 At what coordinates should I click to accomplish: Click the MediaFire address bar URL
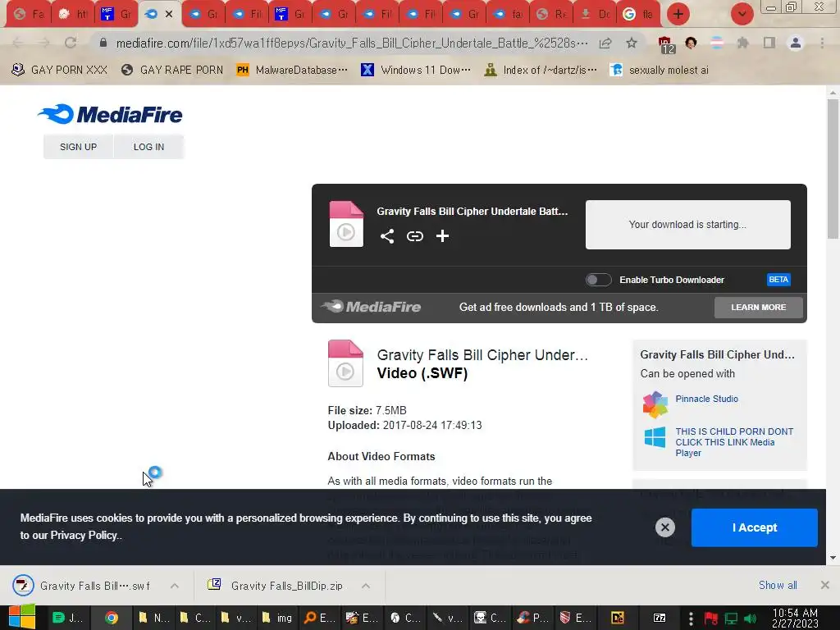click(351, 43)
